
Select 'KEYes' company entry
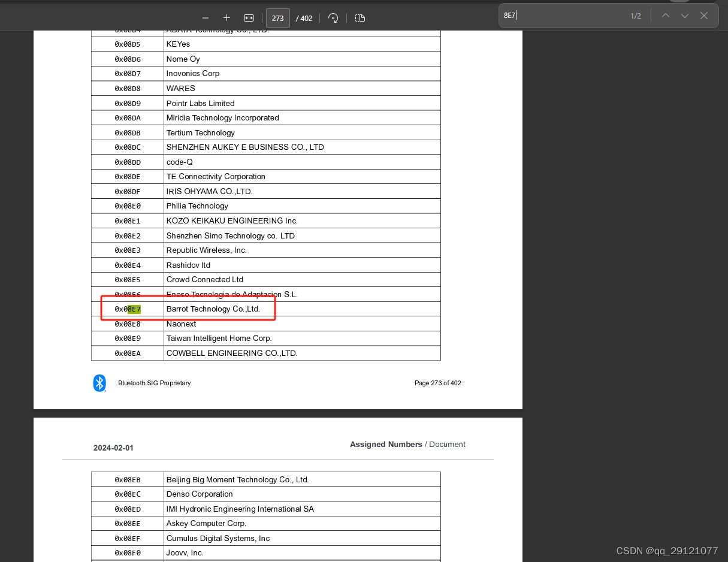[178, 44]
